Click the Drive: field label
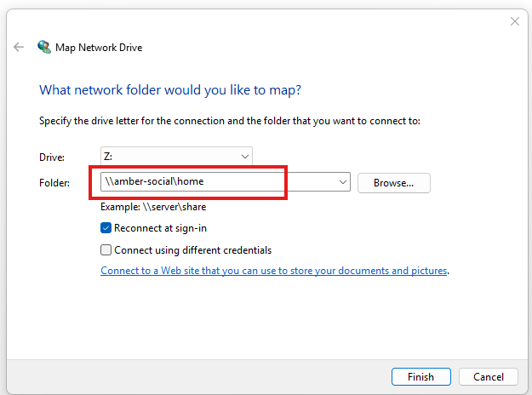 pyautogui.click(x=52, y=157)
